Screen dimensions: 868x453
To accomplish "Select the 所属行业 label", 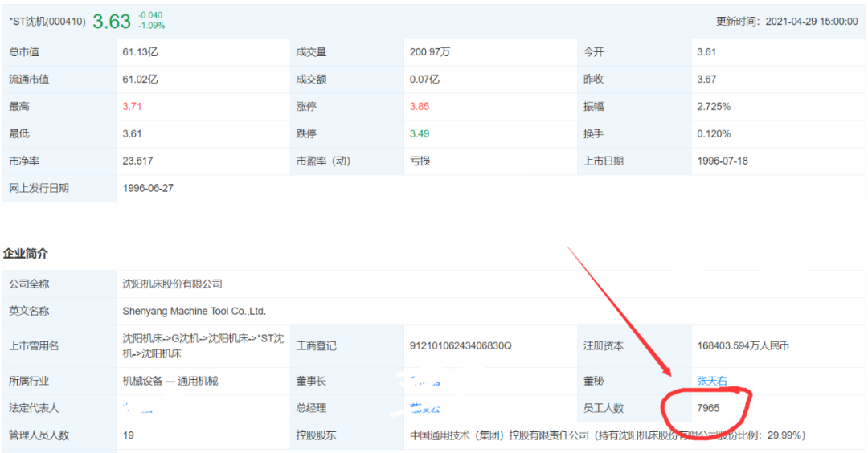I will 29,381.
